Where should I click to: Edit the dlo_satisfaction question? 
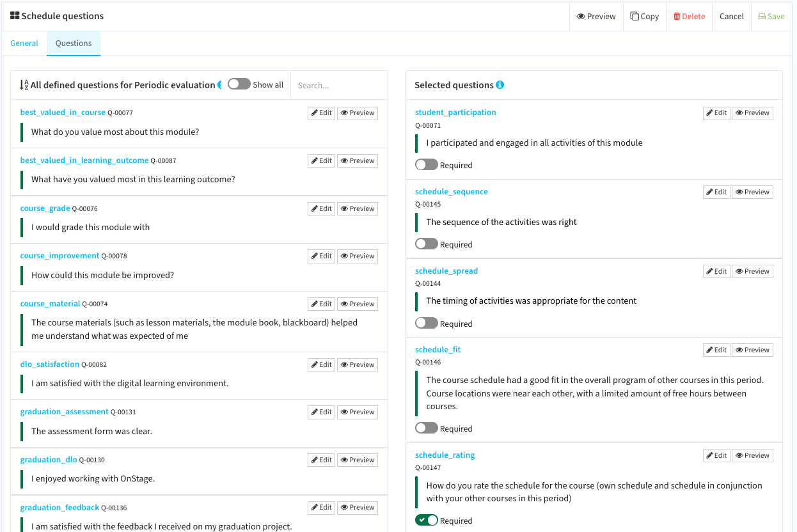(x=321, y=365)
